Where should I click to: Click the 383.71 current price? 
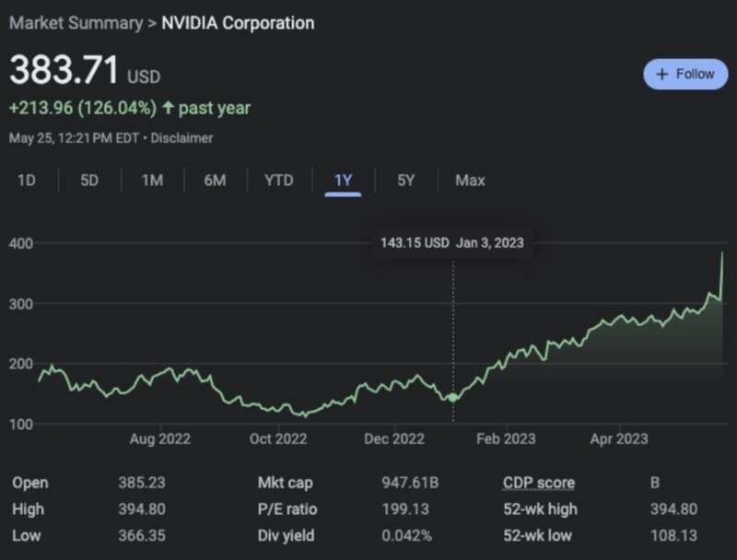(64, 69)
